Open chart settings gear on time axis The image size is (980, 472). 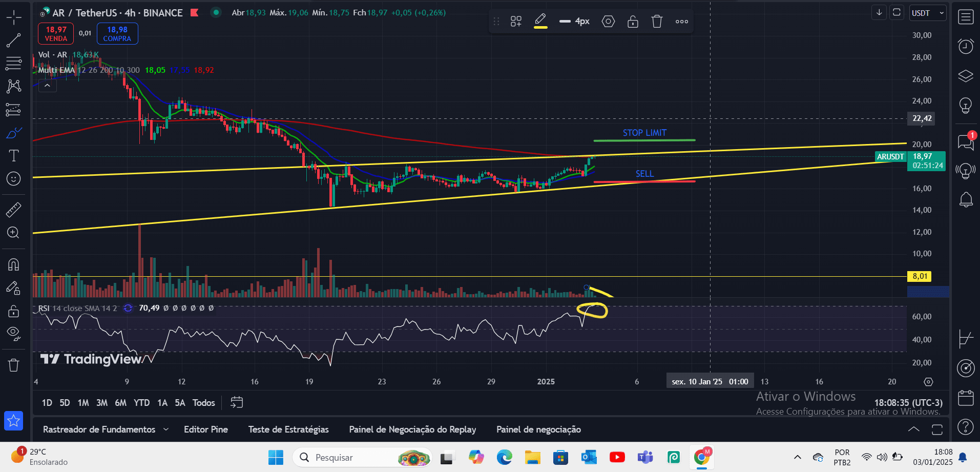point(928,382)
